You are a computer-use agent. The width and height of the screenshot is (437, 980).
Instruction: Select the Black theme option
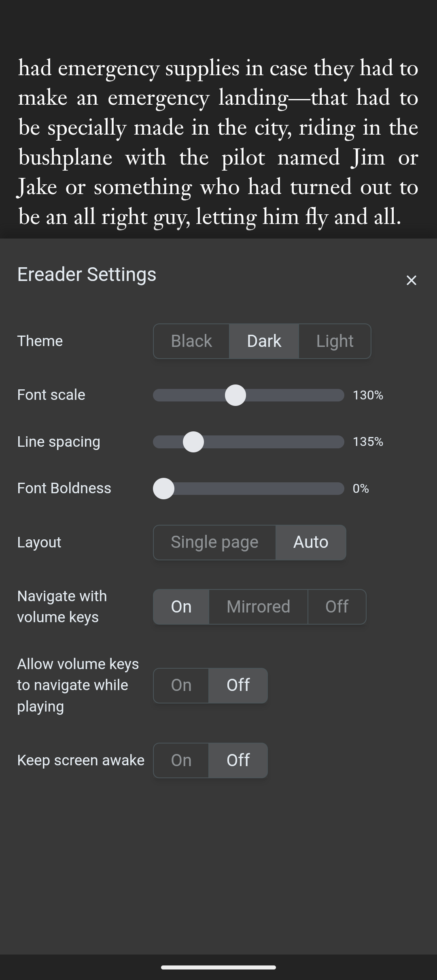coord(191,341)
